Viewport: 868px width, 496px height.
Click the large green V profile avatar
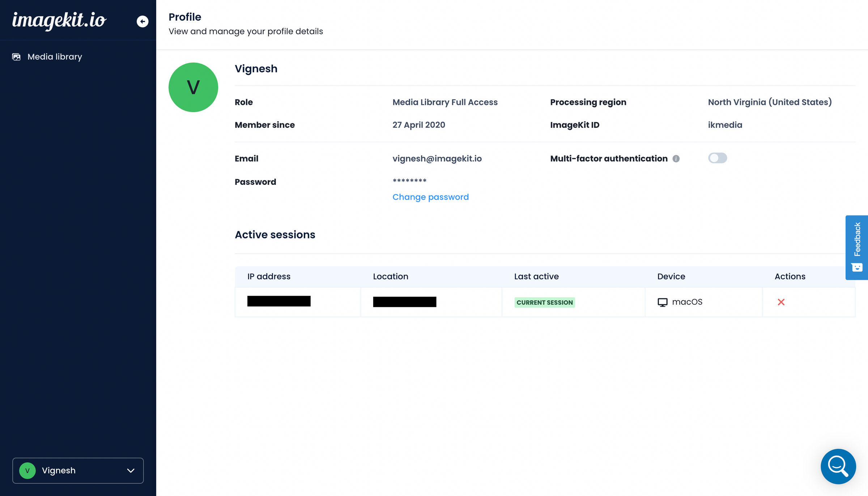[193, 87]
